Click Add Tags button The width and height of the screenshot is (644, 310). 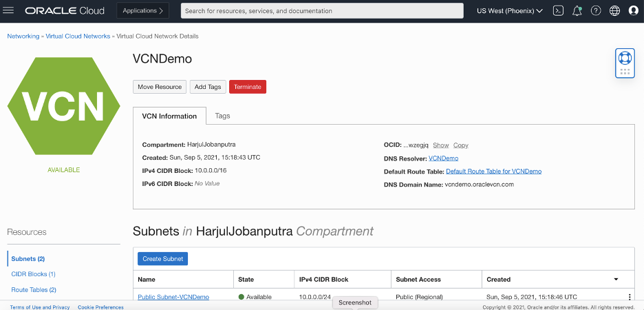pyautogui.click(x=208, y=87)
